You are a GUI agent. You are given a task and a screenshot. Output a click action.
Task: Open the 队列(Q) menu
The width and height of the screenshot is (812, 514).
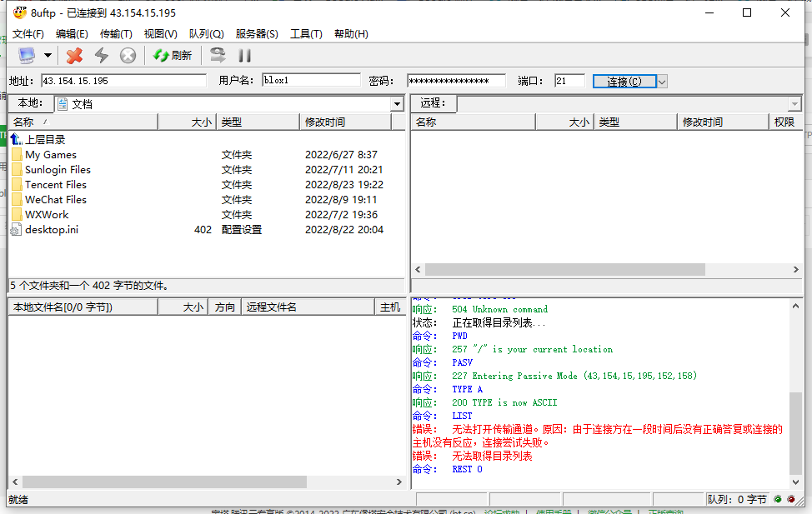[x=206, y=33]
